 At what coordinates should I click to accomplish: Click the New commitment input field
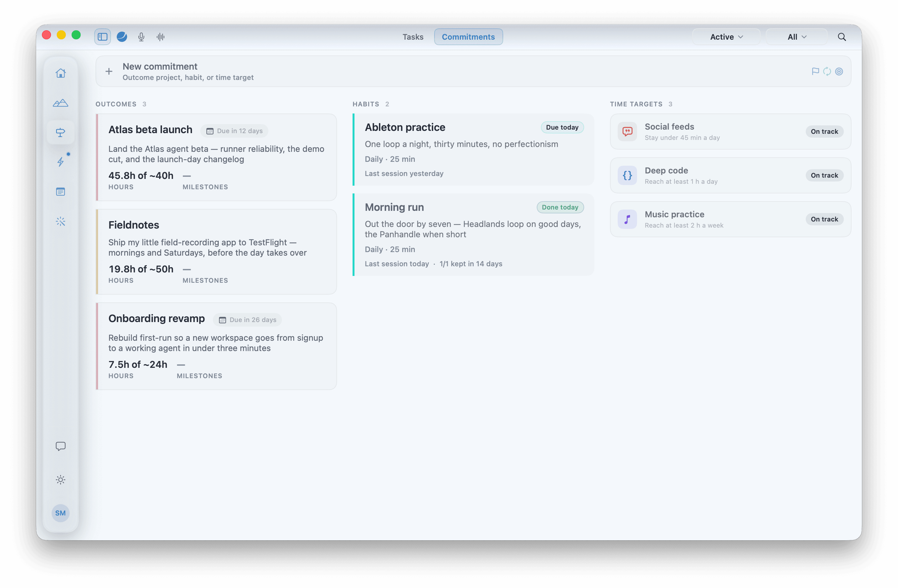pos(473,71)
